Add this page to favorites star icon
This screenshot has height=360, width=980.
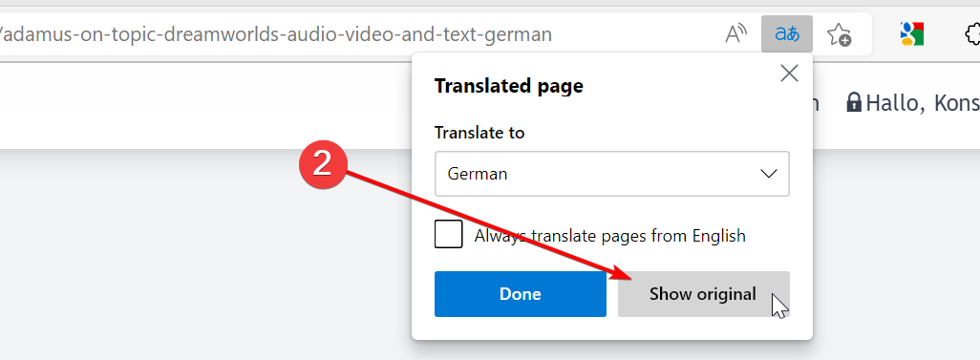(839, 34)
